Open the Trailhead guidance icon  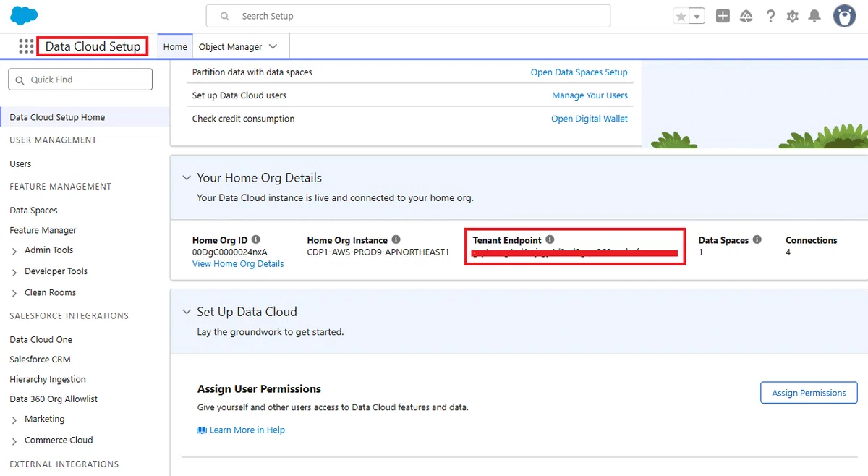coord(746,16)
